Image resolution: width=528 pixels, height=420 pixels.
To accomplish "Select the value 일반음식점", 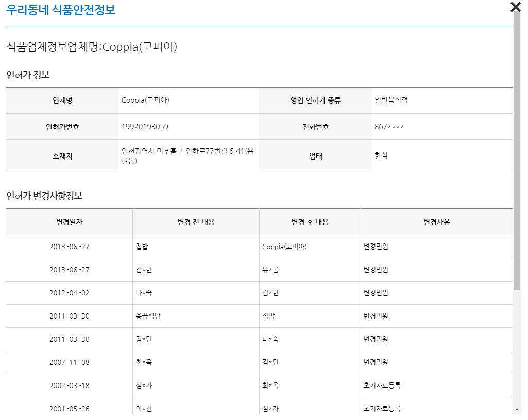I will [391, 100].
